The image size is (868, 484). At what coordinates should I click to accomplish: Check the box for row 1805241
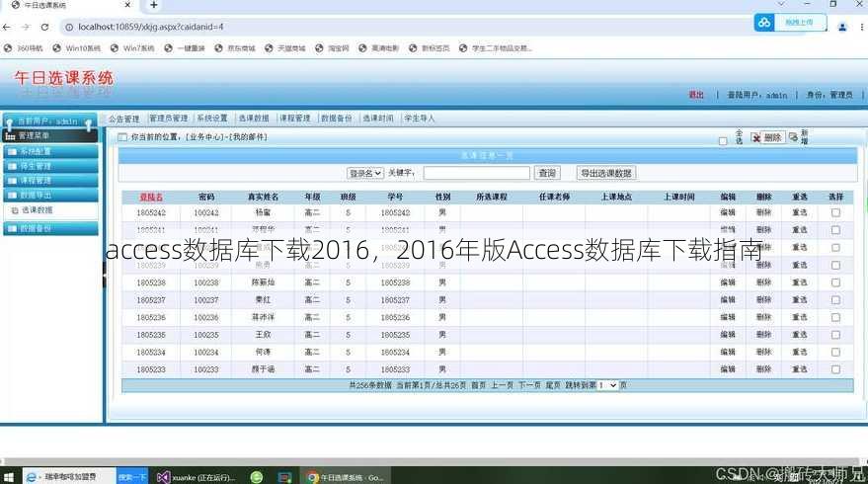pos(835,230)
